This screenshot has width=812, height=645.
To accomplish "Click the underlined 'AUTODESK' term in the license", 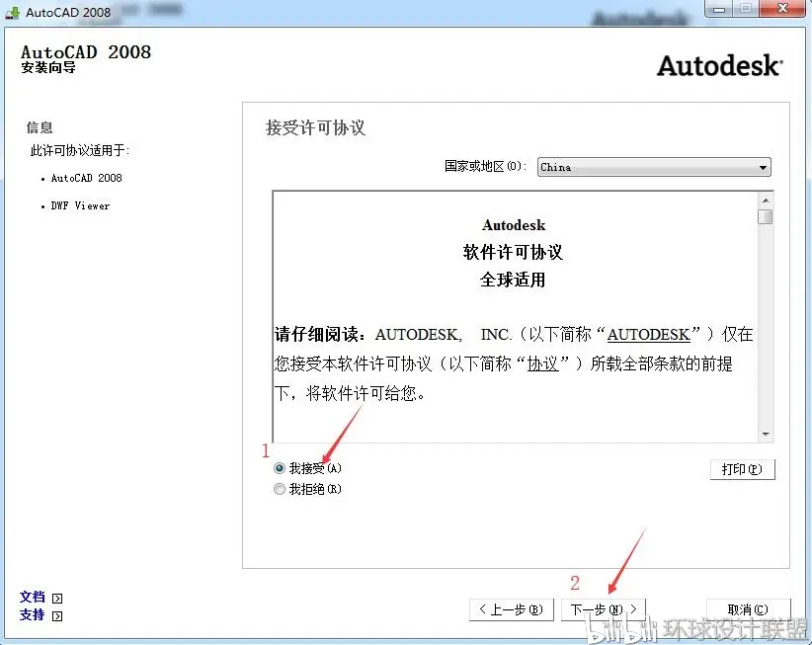I will 648,335.
